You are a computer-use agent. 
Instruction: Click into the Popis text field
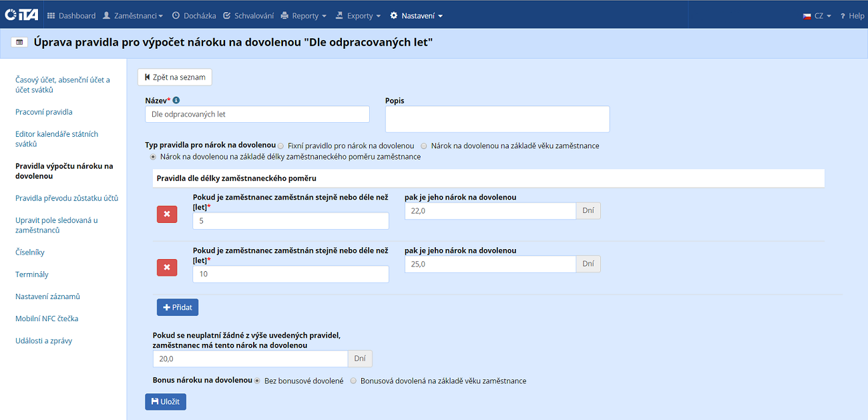point(497,119)
